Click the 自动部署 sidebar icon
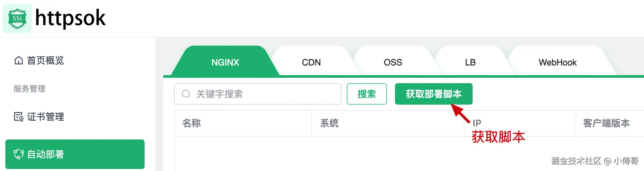This screenshot has width=644, height=171. (x=19, y=154)
